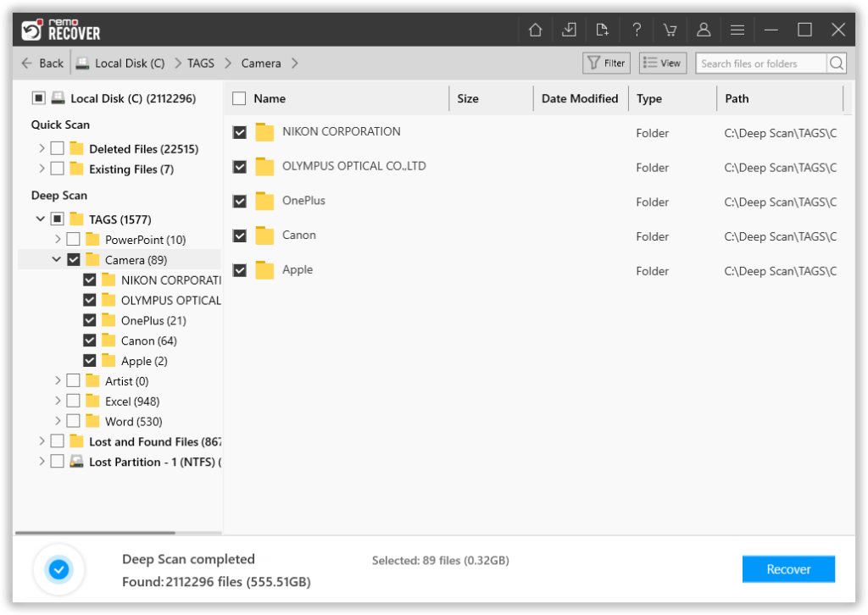This screenshot has height=615, width=868.
Task: Uncheck the Canon row checkbox in the list
Action: 240,236
